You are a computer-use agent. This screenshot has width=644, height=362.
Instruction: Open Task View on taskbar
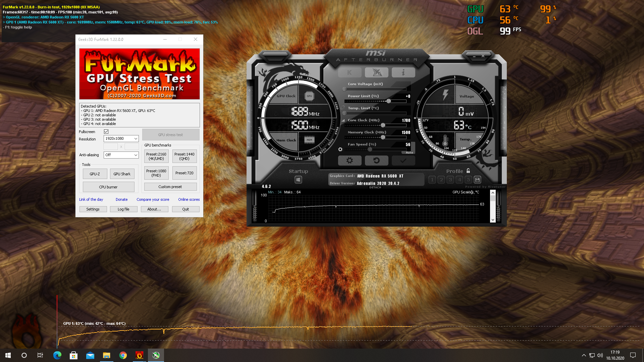[40, 355]
